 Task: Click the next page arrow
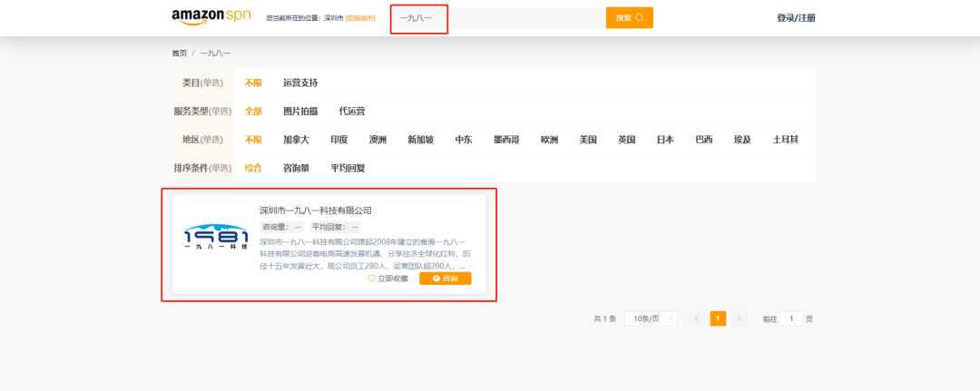point(740,318)
